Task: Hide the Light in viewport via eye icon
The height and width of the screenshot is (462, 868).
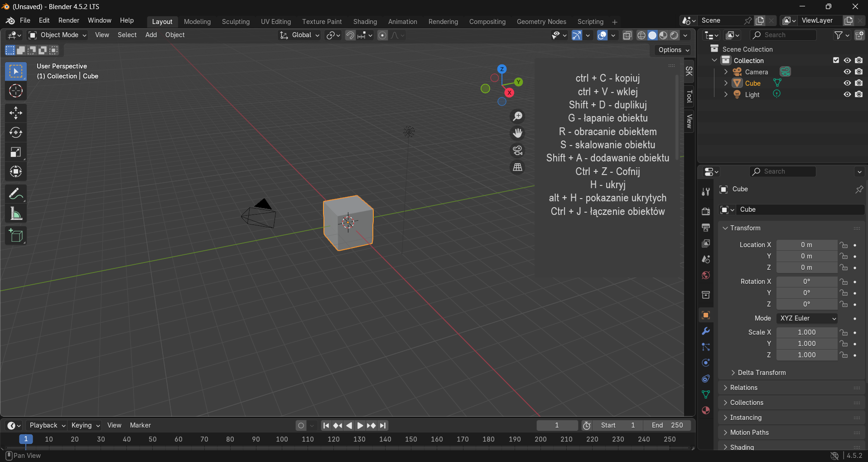Action: [847, 94]
